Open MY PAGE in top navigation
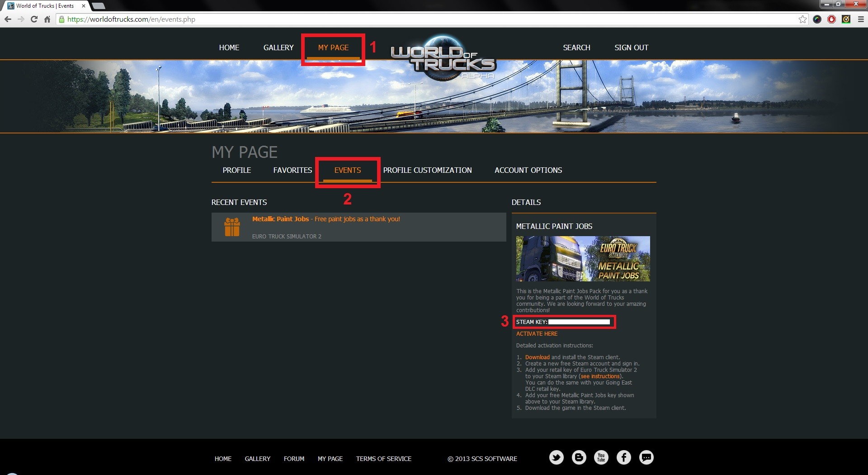 coord(333,47)
